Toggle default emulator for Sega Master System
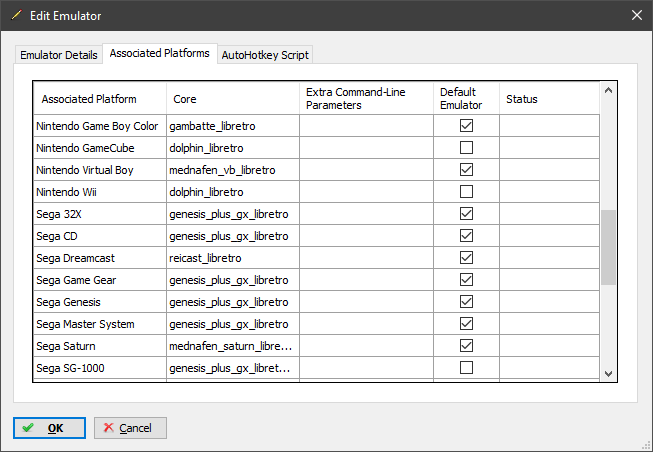The image size is (653, 452). pyautogui.click(x=466, y=324)
